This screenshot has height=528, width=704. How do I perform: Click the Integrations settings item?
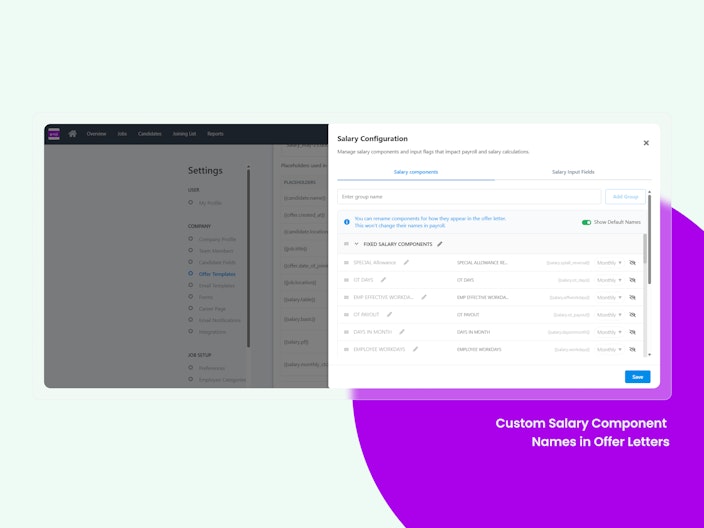212,332
